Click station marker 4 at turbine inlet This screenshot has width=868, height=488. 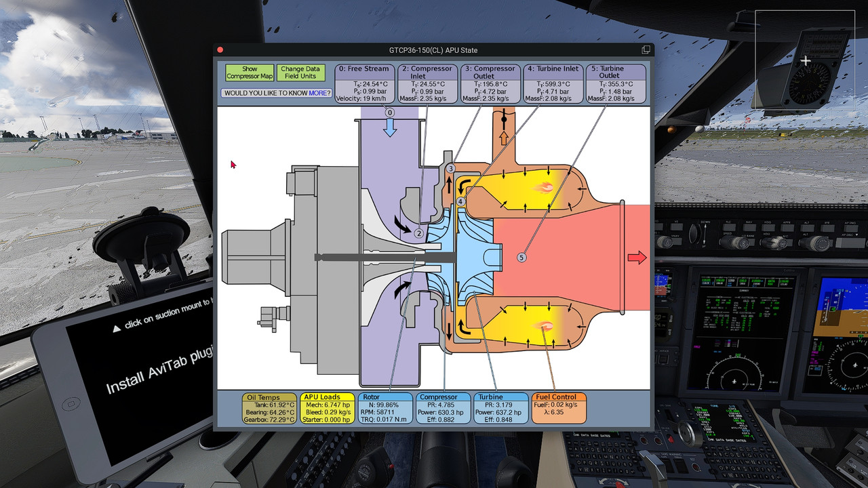point(460,201)
